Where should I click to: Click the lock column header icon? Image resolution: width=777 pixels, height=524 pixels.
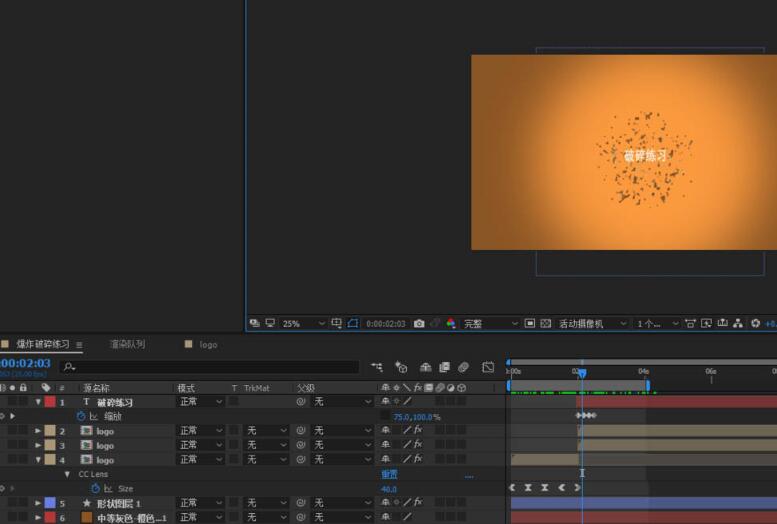pyautogui.click(x=23, y=387)
